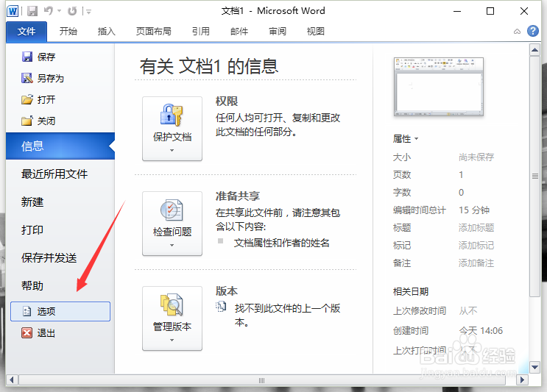The width and height of the screenshot is (547, 392).
Task: Click the 15 分钟 editing time value
Action: click(474, 210)
